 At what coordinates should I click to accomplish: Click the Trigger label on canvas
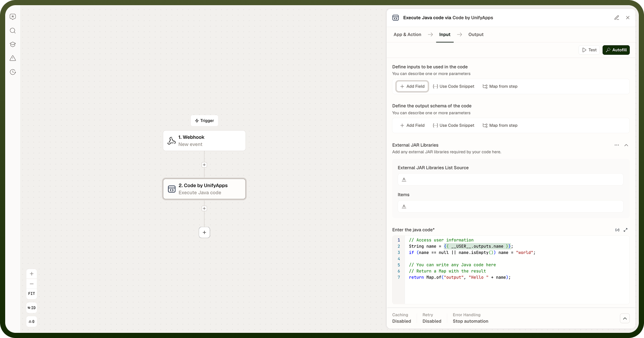tap(205, 121)
